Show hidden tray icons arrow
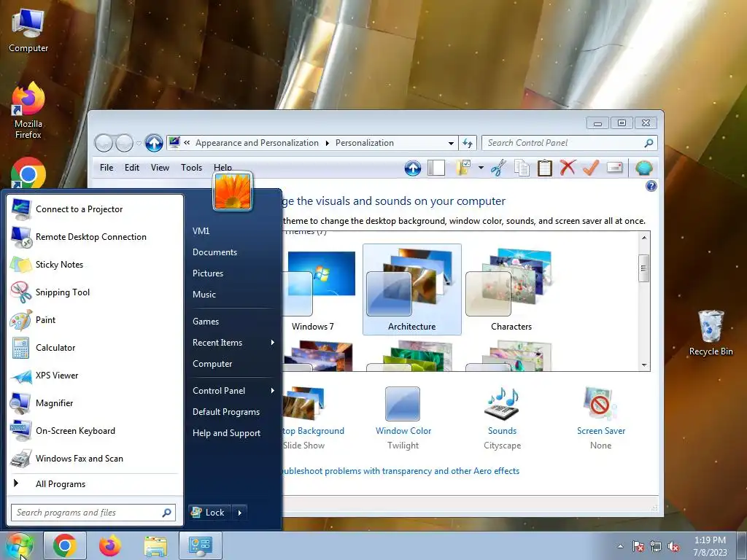 (x=620, y=546)
